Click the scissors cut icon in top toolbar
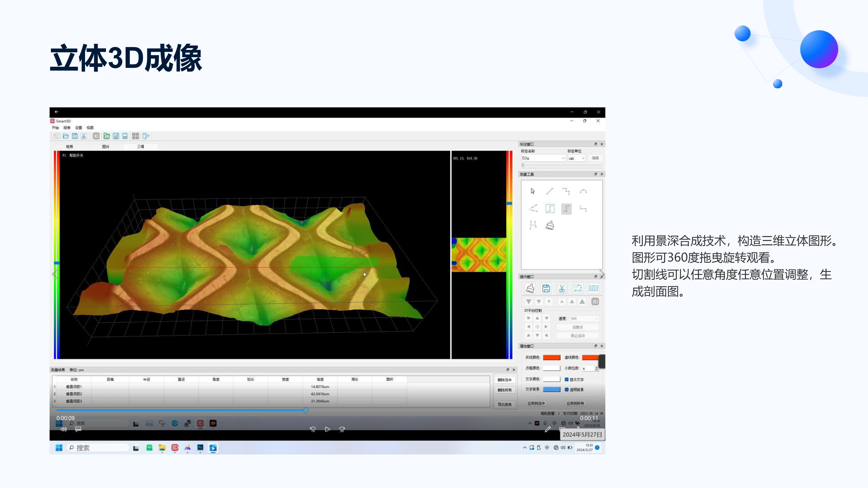This screenshot has height=488, width=868. [84, 136]
